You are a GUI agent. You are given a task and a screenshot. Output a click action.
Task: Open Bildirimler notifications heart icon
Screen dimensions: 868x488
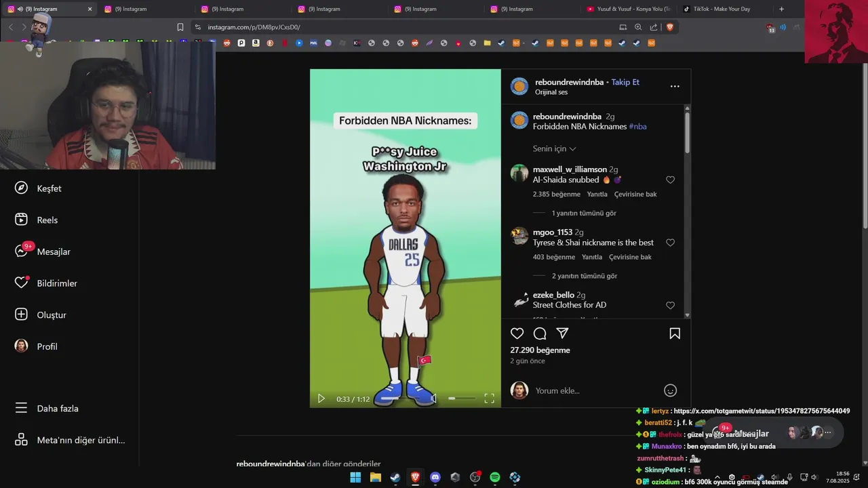[21, 283]
